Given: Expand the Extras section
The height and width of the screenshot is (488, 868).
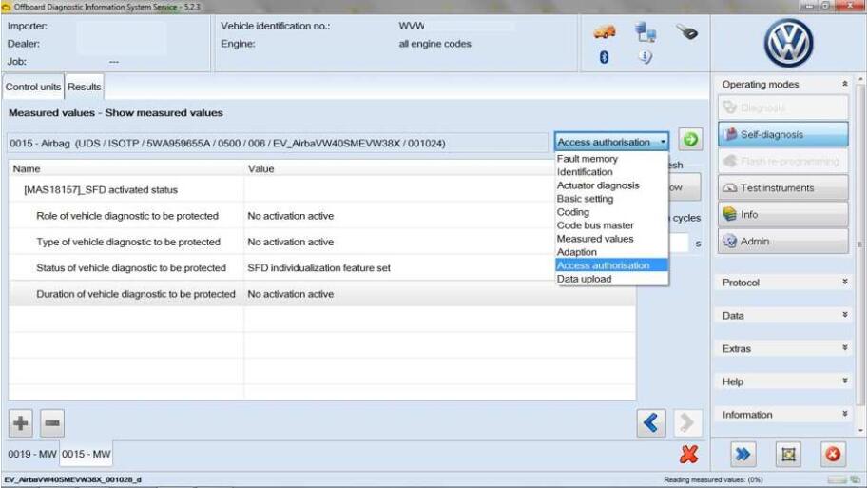Looking at the screenshot, I should (845, 348).
